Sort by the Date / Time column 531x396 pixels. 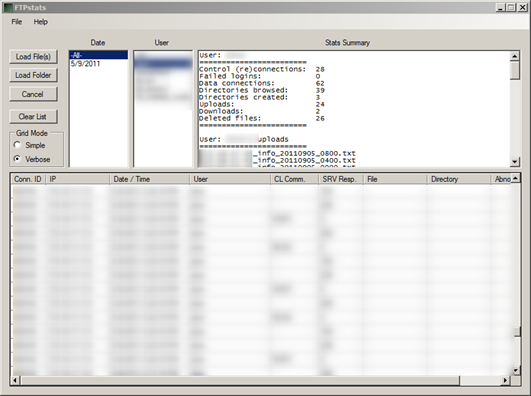[149, 179]
